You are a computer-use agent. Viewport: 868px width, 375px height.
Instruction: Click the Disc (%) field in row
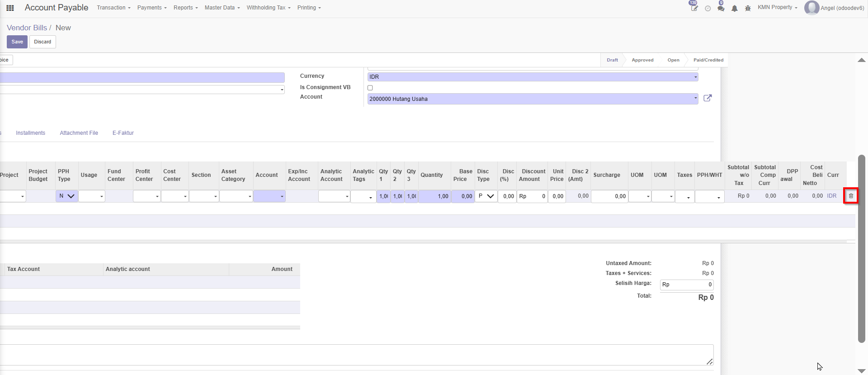tap(507, 196)
